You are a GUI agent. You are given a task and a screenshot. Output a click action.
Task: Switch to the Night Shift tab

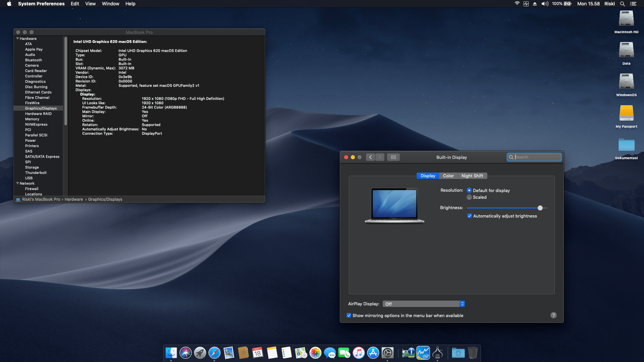[x=472, y=176]
